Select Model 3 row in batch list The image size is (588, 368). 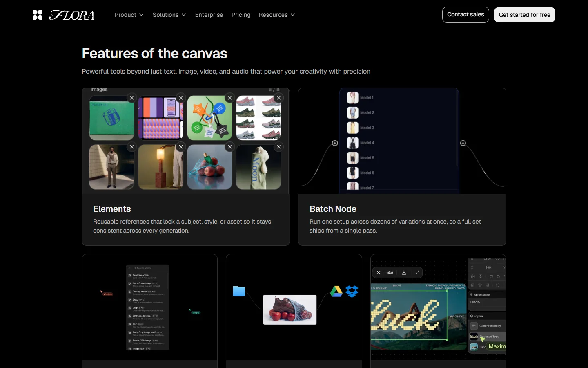pos(361,128)
